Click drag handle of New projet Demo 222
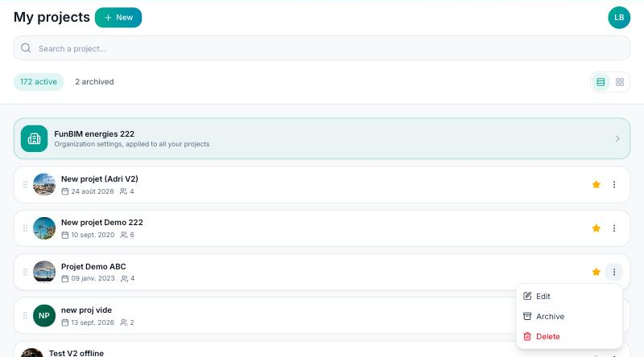Viewport: 644px width, 357px height. point(25,228)
